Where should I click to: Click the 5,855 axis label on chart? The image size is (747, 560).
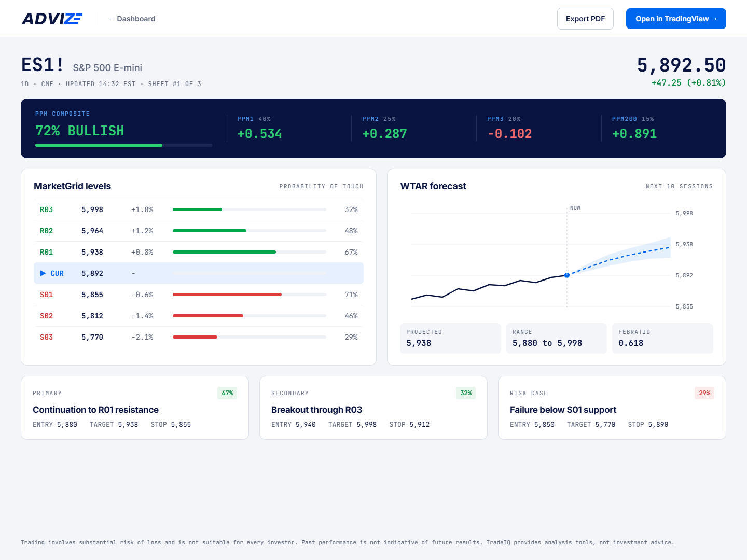(684, 306)
